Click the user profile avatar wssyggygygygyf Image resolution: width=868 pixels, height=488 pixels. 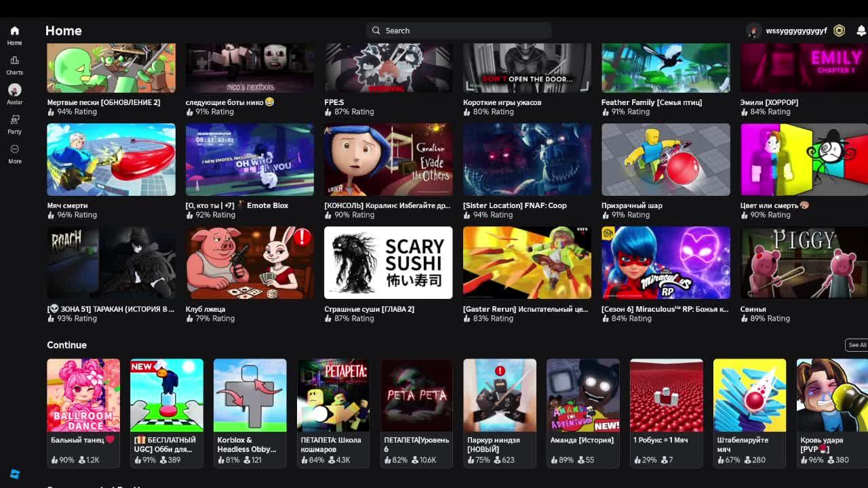point(753,30)
